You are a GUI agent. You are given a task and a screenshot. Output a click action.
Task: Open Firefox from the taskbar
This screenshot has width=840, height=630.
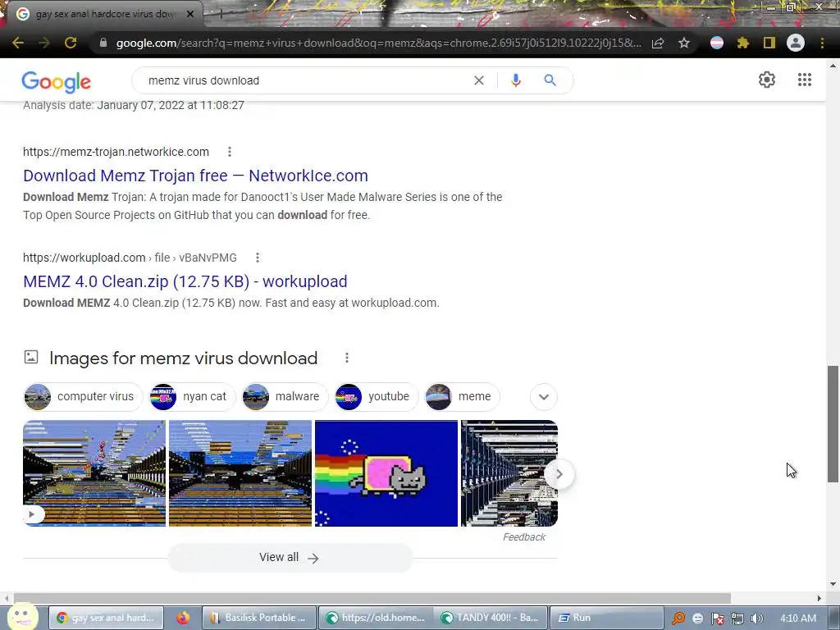[183, 618]
